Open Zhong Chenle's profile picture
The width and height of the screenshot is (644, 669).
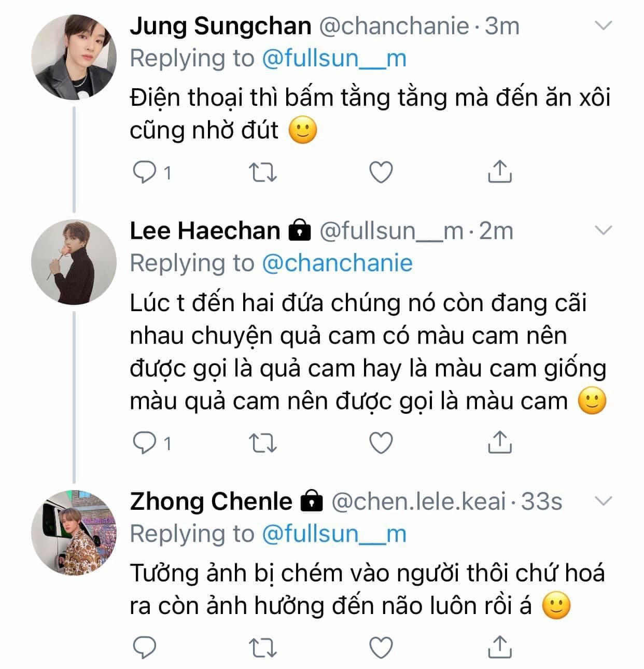74,533
